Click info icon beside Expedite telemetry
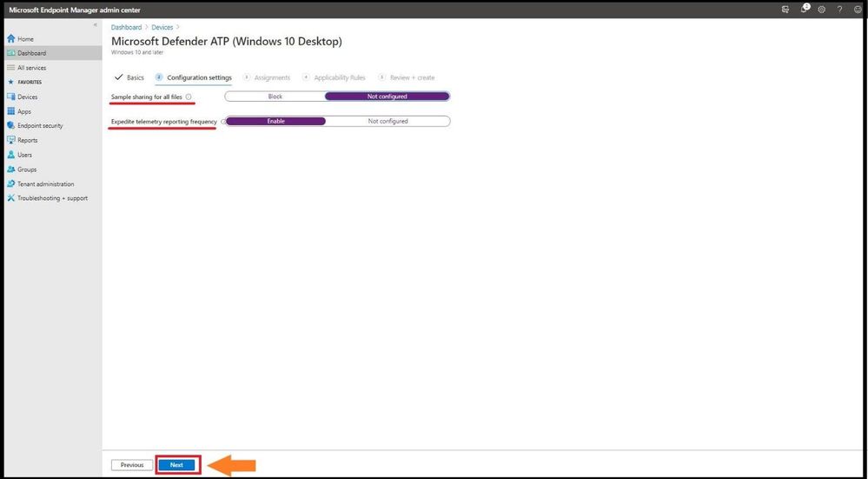This screenshot has width=868, height=479. pyautogui.click(x=223, y=122)
